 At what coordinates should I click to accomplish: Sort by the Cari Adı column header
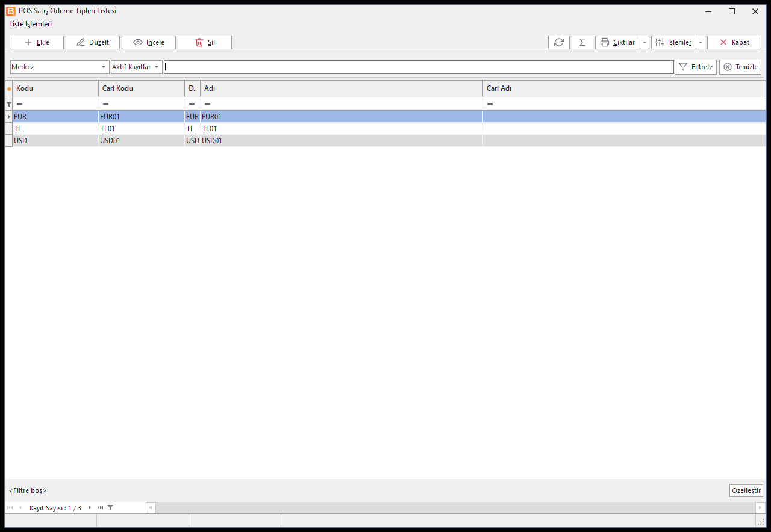(x=624, y=88)
